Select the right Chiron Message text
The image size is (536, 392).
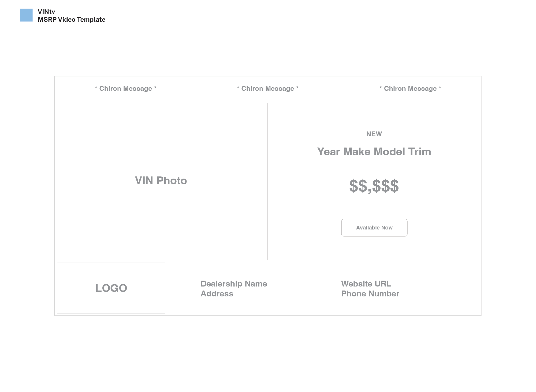(410, 89)
